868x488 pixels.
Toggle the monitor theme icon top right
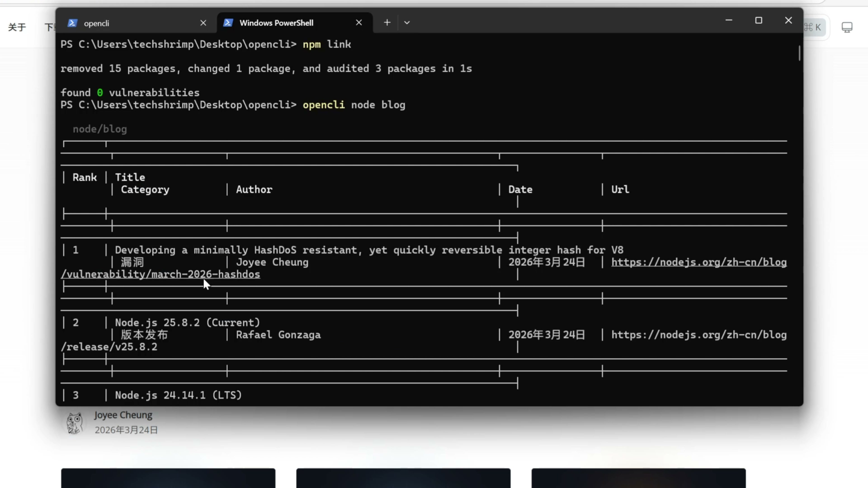coord(847,27)
